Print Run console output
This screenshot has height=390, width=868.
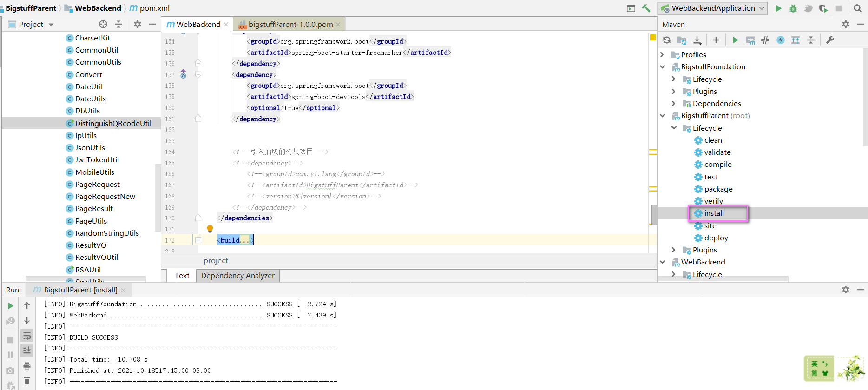click(x=27, y=365)
